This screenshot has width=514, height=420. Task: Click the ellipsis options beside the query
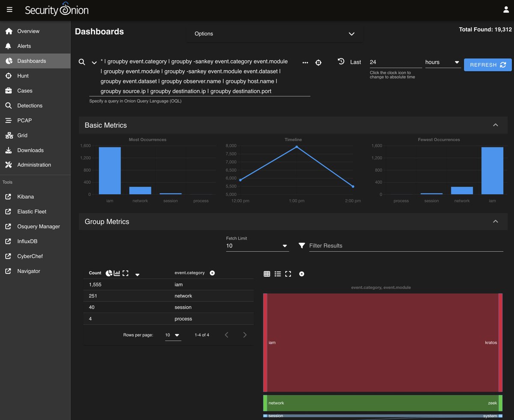tap(305, 63)
